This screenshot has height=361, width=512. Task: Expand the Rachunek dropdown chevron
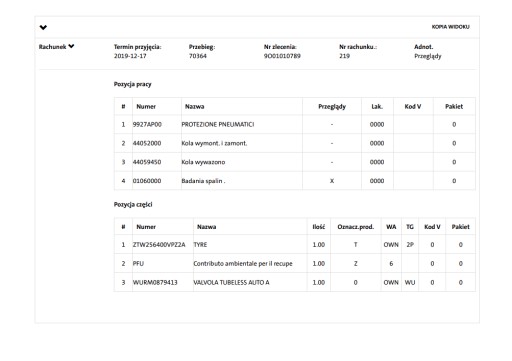click(71, 46)
